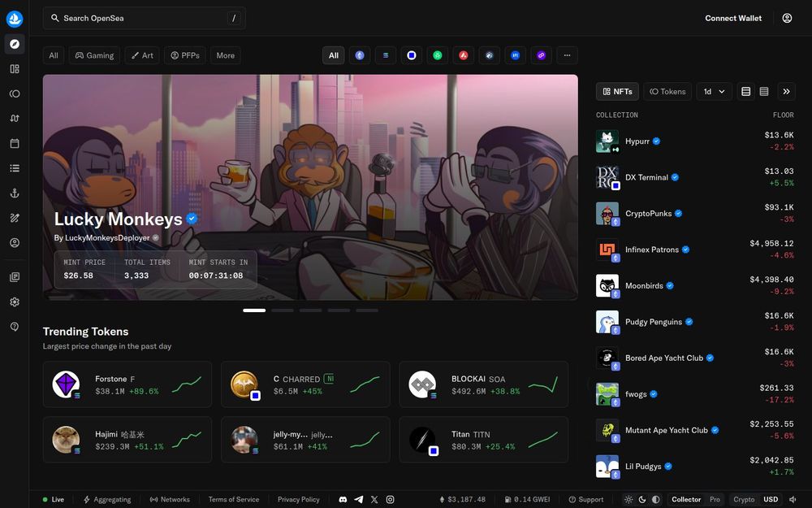
Task: Open the Privacy Policy link
Action: coord(298,500)
